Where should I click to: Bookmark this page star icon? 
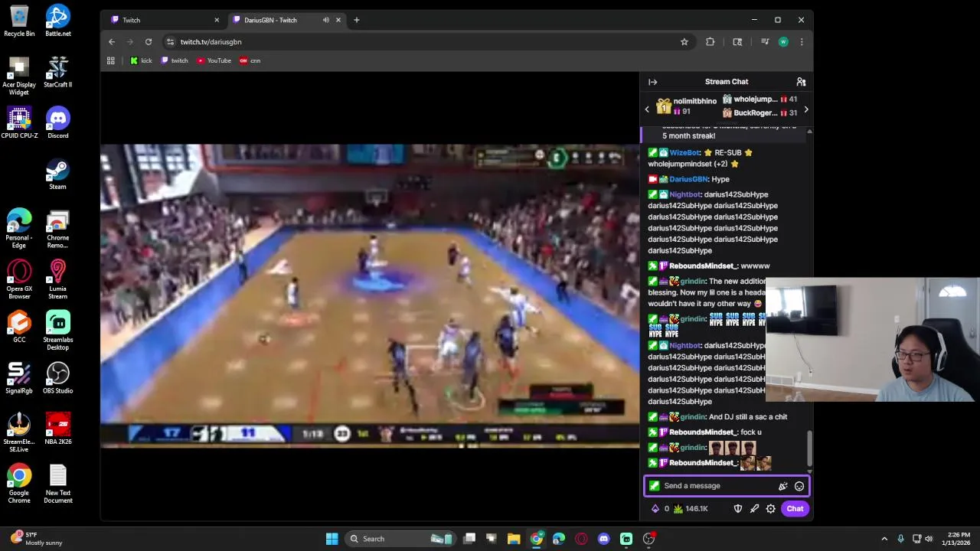coord(684,42)
